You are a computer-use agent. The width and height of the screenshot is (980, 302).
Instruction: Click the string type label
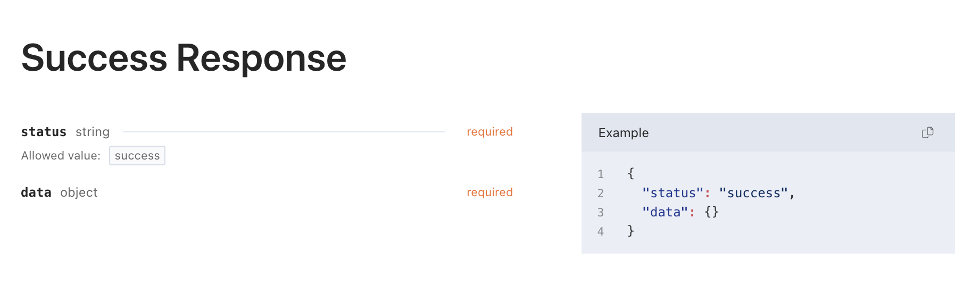(93, 132)
